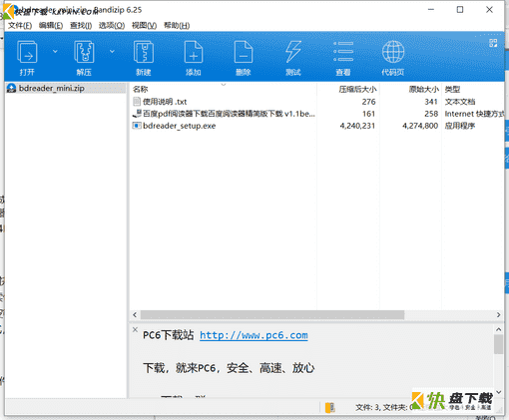Viewport: 509px width, 420px height.
Task: Select the bdreader_setup.exe file row
Action: tap(317, 126)
